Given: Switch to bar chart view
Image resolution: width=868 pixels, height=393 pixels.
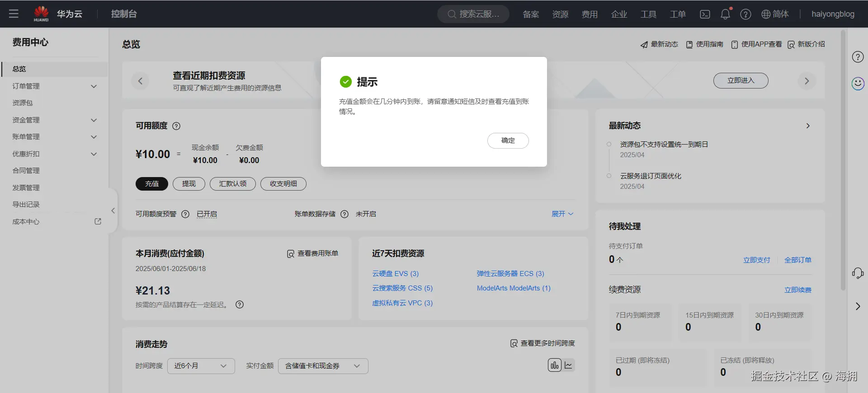Looking at the screenshot, I should [555, 365].
